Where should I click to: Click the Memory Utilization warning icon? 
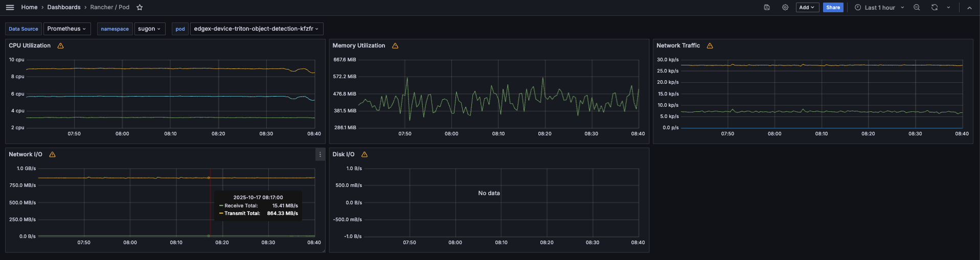click(x=395, y=46)
